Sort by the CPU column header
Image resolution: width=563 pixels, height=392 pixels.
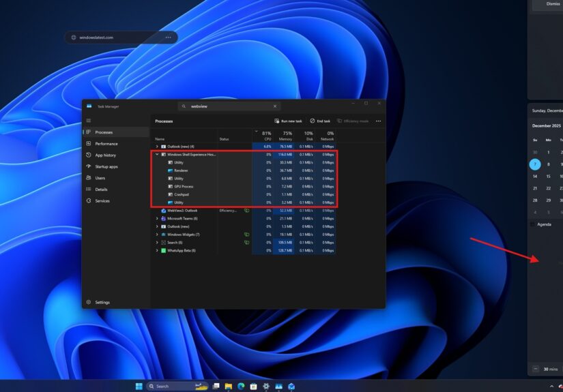[x=263, y=136]
